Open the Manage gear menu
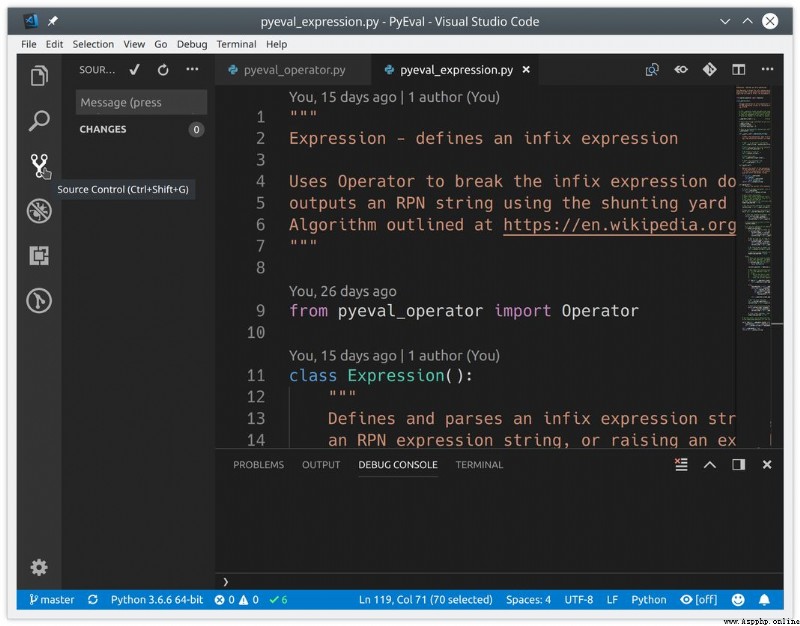Screen dimensions: 800x626 (39, 567)
